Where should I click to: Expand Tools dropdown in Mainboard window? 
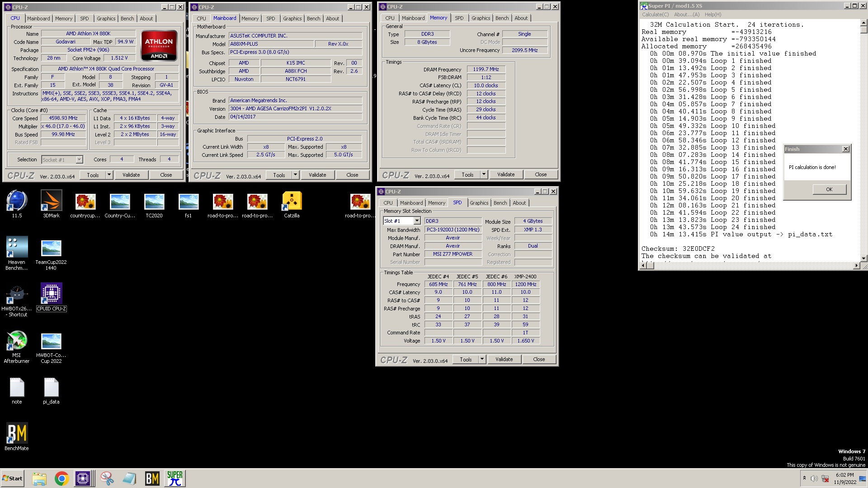point(295,175)
